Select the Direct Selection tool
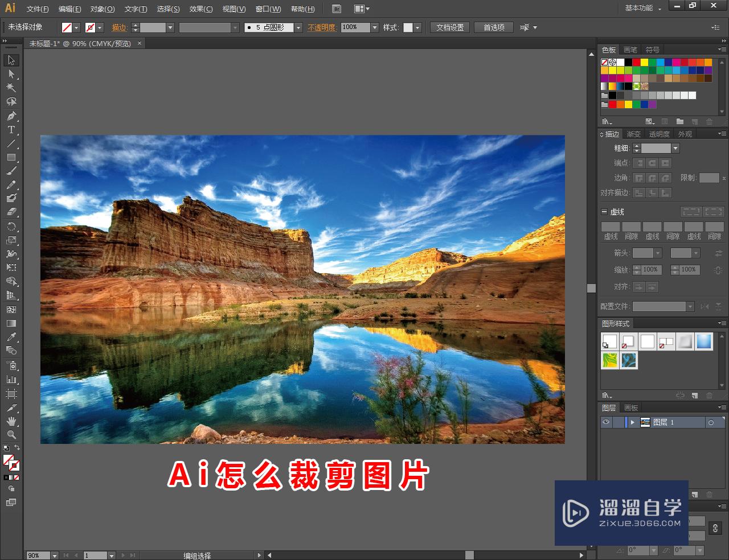729x560 pixels. pyautogui.click(x=11, y=74)
